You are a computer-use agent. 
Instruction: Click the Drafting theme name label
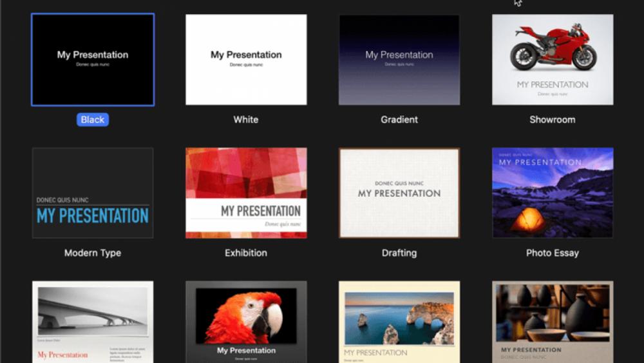(x=399, y=253)
